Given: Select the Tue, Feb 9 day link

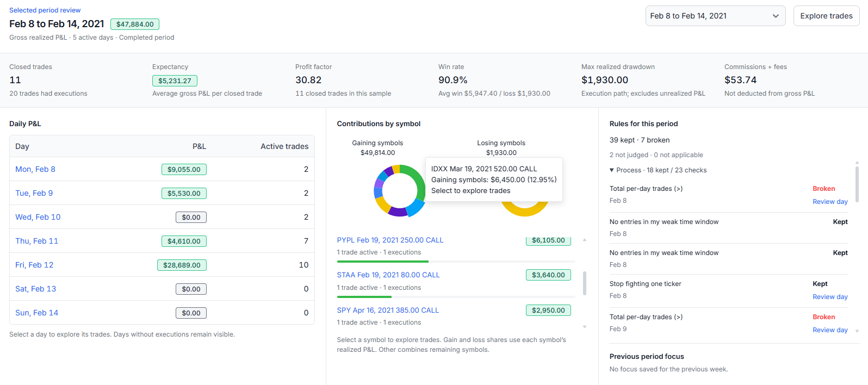Looking at the screenshot, I should (34, 193).
